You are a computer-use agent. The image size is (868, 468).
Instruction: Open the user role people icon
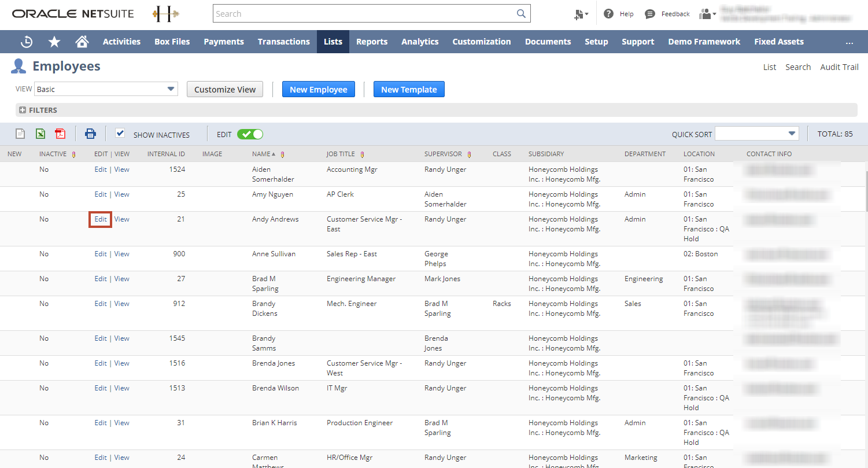(x=705, y=14)
